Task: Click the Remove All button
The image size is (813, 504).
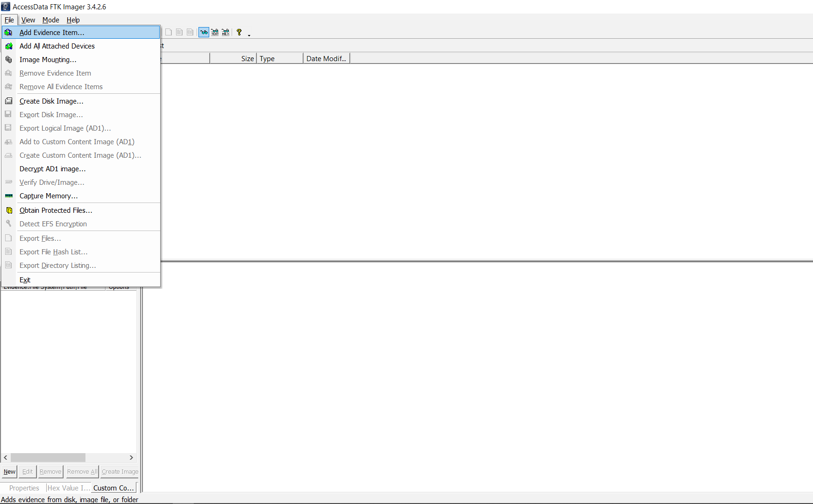Action: click(82, 471)
